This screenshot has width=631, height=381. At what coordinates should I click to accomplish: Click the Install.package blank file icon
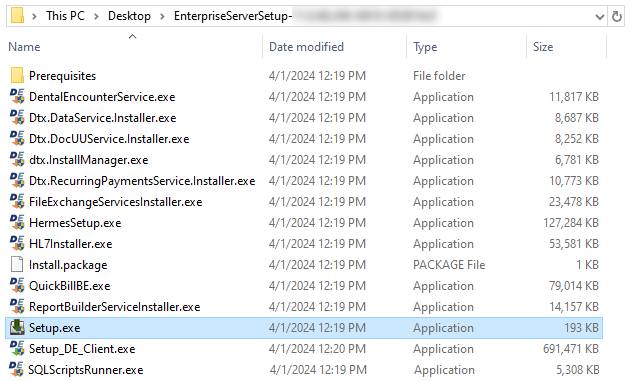17,264
